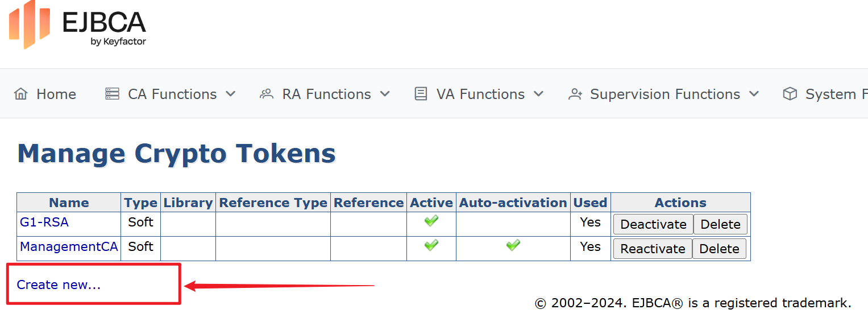Expand the RA Functions dropdown chevron
Screen dimensions: 868x334
(385, 94)
